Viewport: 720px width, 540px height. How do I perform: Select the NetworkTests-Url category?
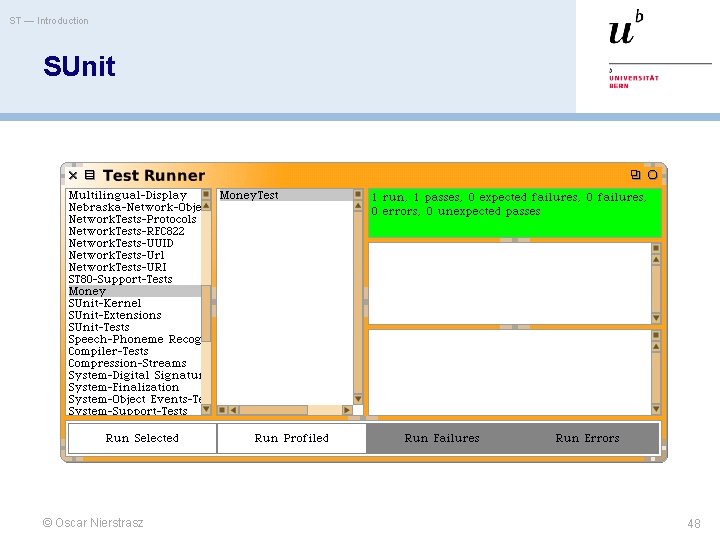pyautogui.click(x=134, y=255)
